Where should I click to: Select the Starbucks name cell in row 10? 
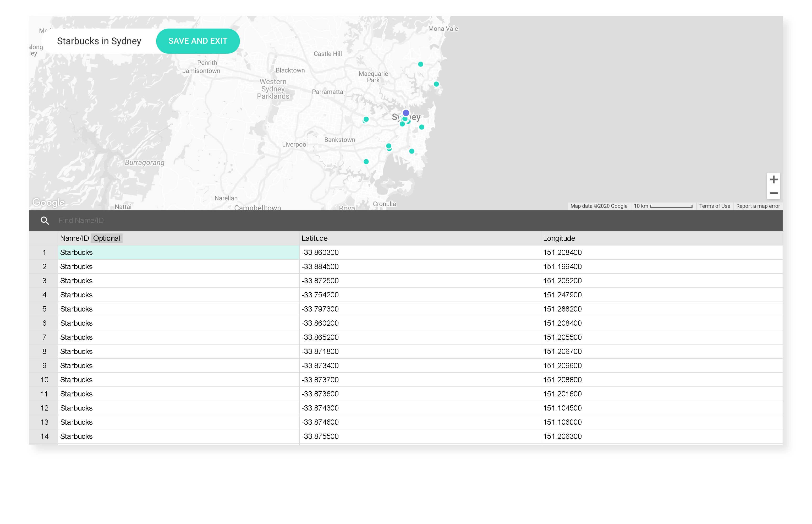click(x=179, y=380)
